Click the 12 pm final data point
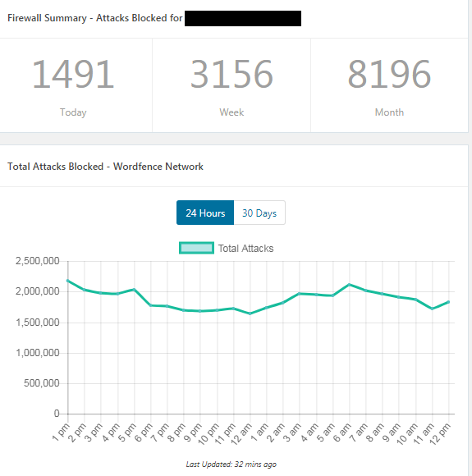The height and width of the screenshot is (476, 472). point(449,302)
